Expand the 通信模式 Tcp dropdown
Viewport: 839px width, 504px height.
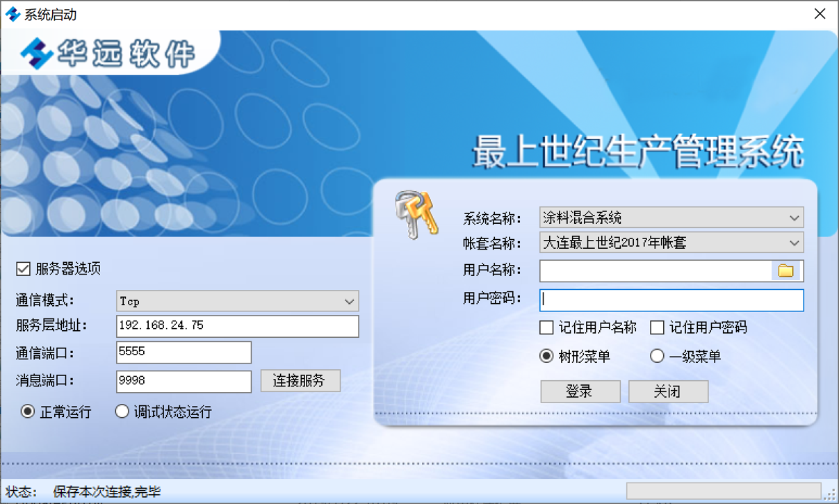pos(349,302)
